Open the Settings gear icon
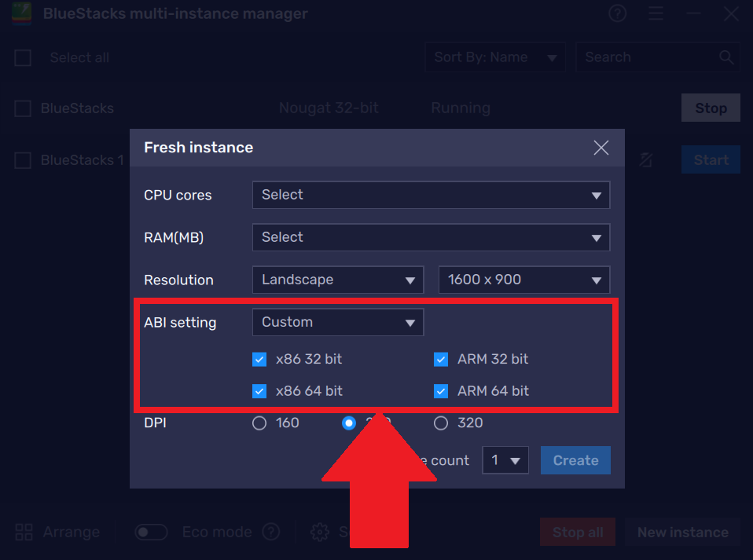753x560 pixels. click(320, 532)
